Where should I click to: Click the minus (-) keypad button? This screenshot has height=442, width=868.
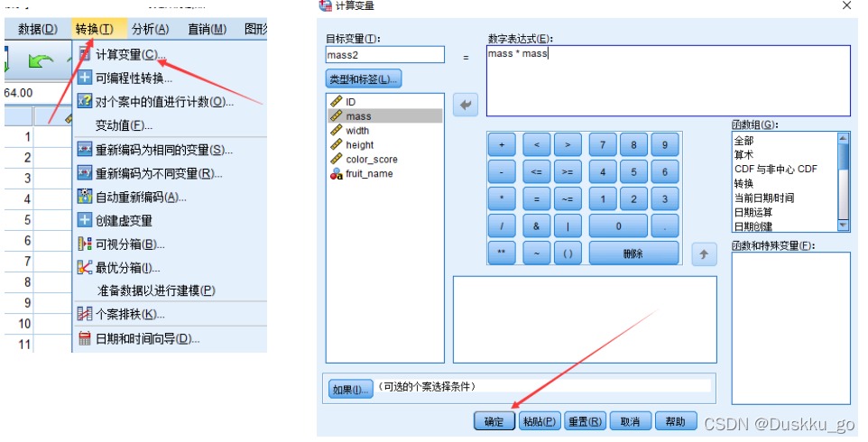click(502, 172)
